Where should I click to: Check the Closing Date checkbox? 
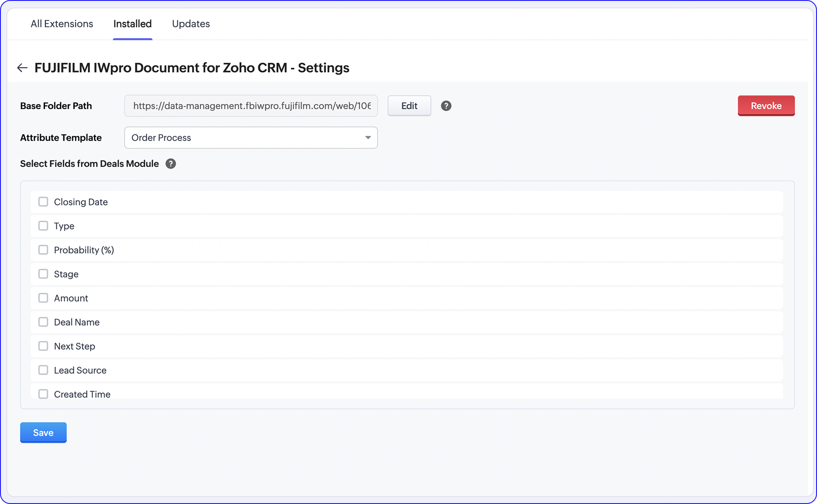pyautogui.click(x=43, y=202)
